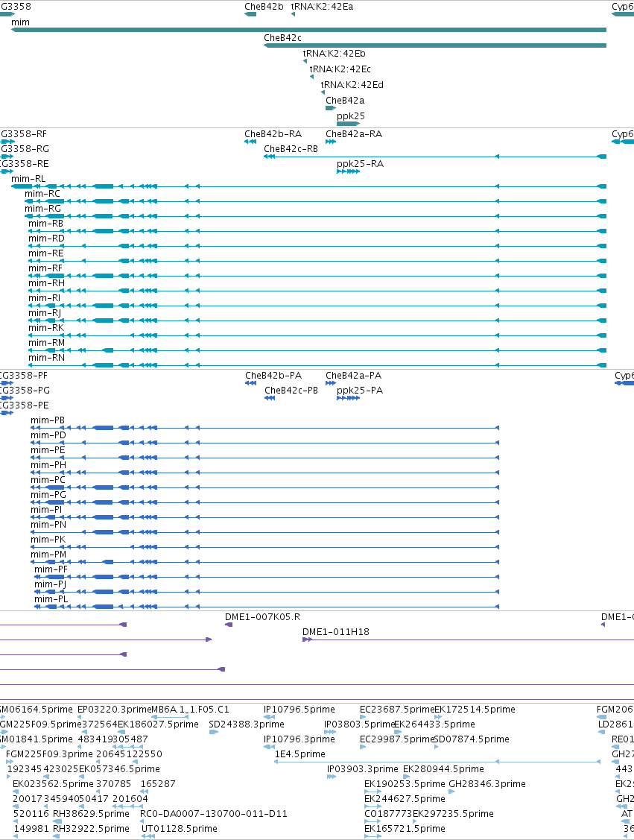Click the mim-PG protein label
This screenshot has width=634, height=840.
(48, 495)
